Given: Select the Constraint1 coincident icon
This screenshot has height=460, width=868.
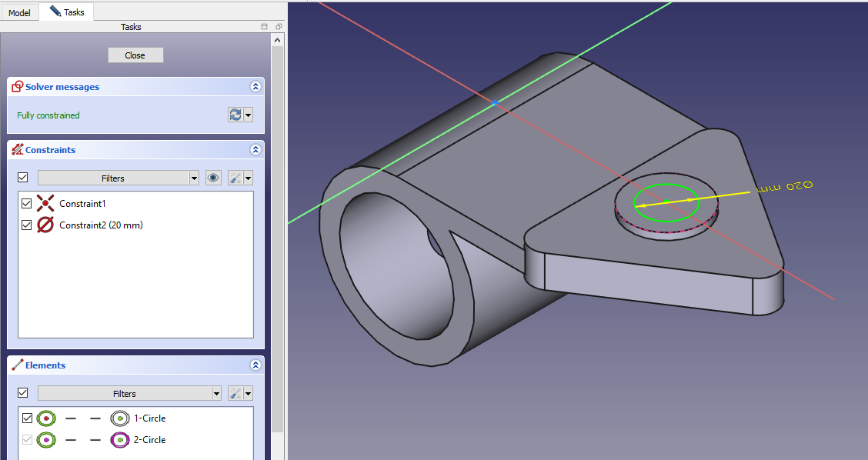Looking at the screenshot, I should tap(46, 204).
